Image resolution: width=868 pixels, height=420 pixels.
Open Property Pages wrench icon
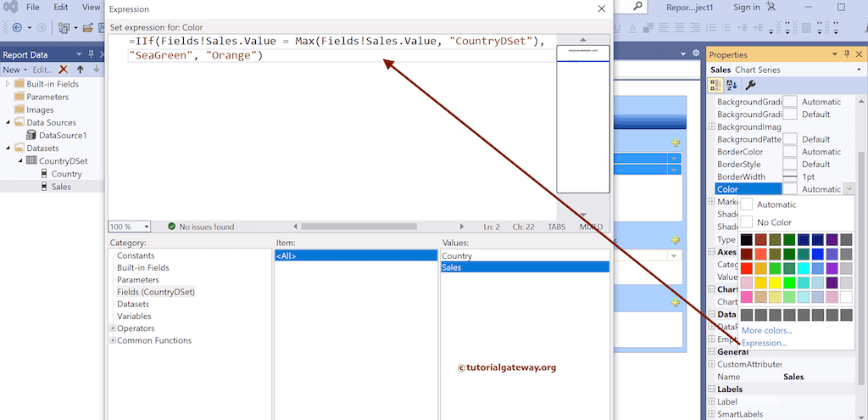coord(750,85)
